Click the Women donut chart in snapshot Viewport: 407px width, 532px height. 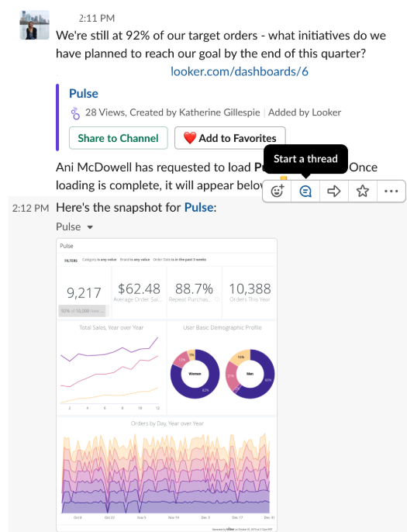tap(195, 374)
